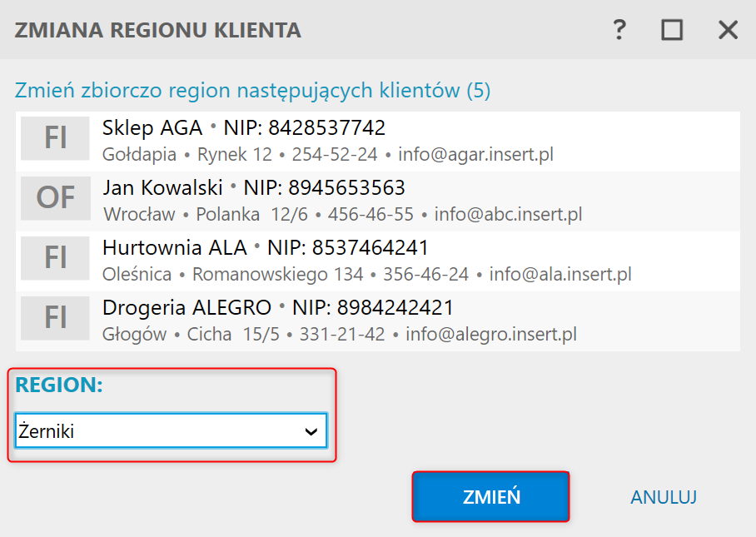Screen dimensions: 756x537
Task: Click the FI badge for Hurtownia ALA
Action: pyautogui.click(x=56, y=258)
